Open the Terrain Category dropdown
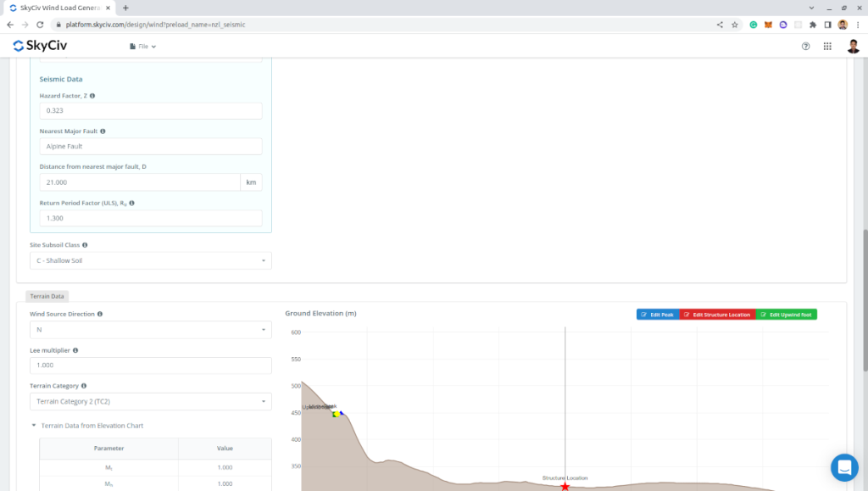 click(x=150, y=402)
